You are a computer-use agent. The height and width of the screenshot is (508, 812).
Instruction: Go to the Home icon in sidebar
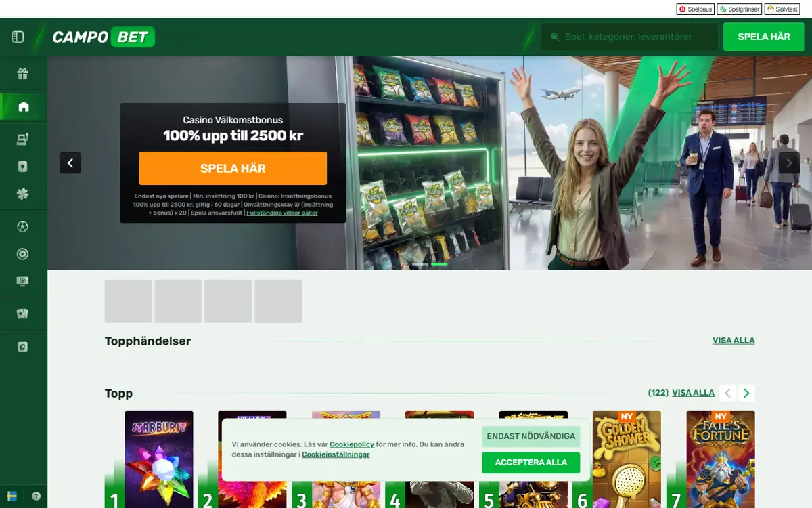(x=24, y=106)
